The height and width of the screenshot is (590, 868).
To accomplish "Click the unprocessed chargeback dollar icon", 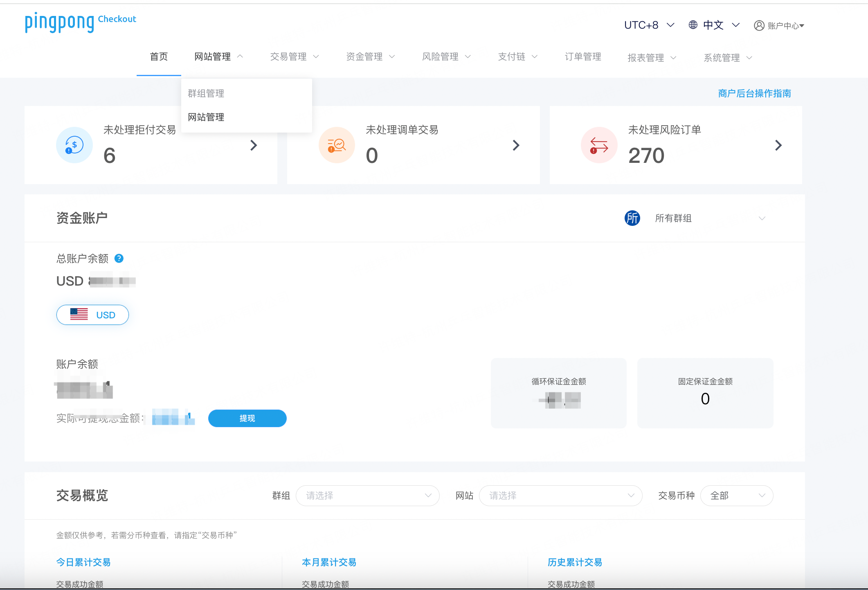I will coord(74,145).
